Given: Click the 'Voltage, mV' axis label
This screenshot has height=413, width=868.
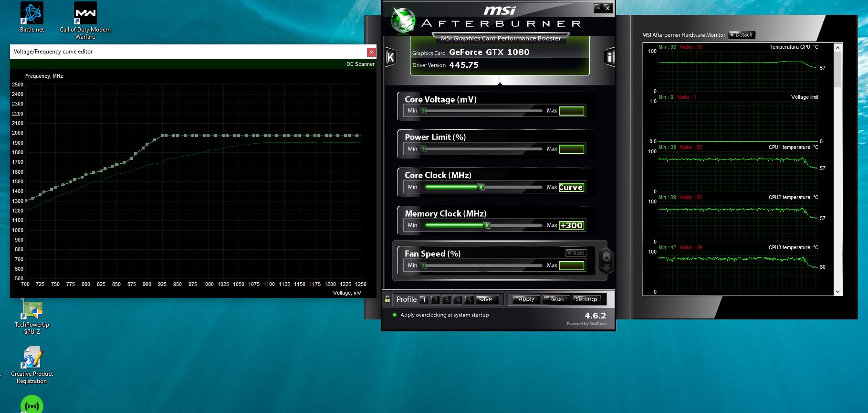Looking at the screenshot, I should pyautogui.click(x=347, y=293).
